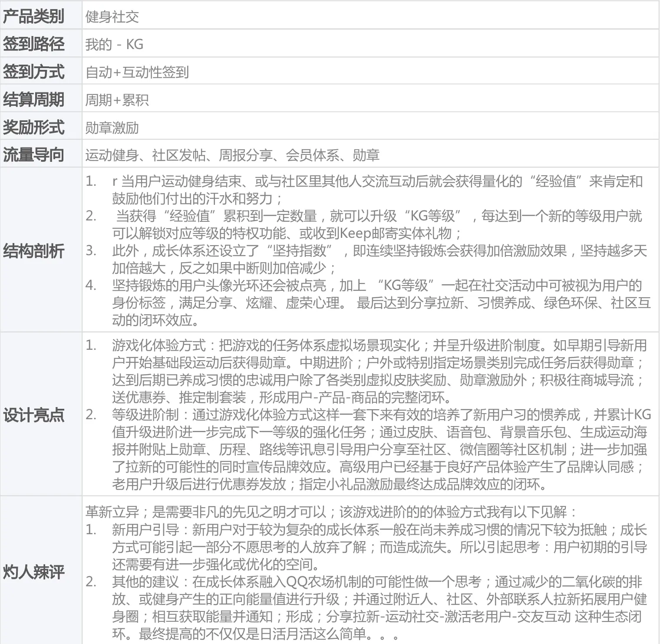Click the line starting 报并附贴上勋章
The width and height of the screenshot is (660, 644).
tap(379, 450)
